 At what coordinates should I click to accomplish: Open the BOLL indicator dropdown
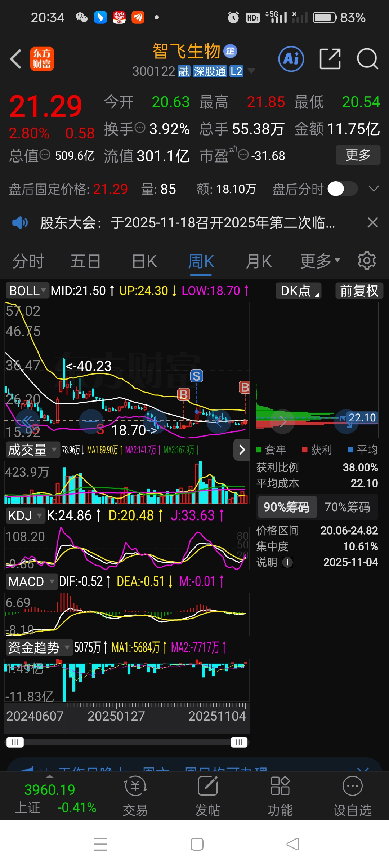[x=27, y=291]
